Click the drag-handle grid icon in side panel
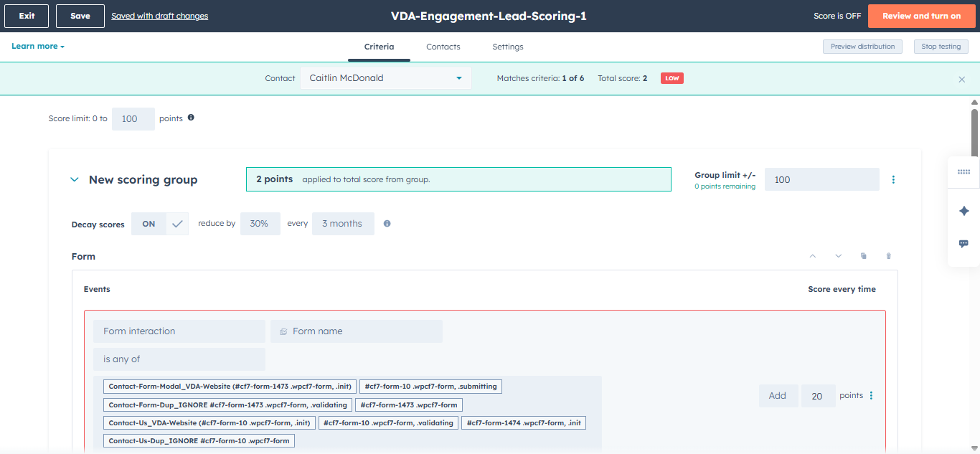 coord(963,172)
